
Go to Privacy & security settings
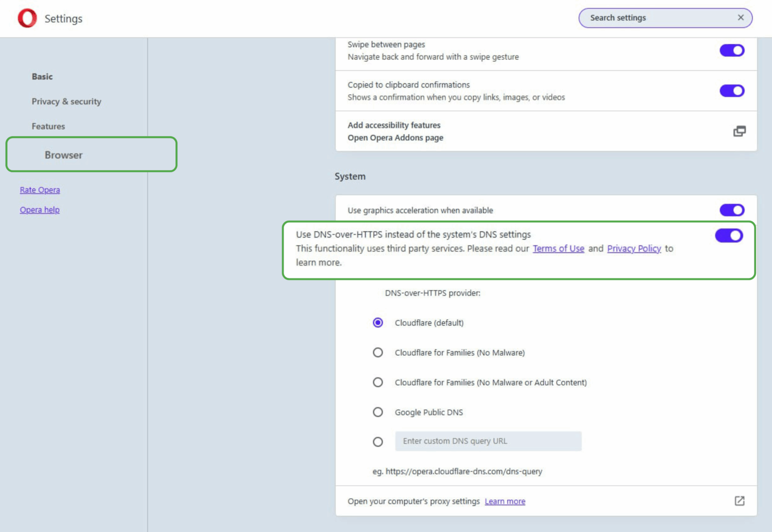pyautogui.click(x=66, y=101)
